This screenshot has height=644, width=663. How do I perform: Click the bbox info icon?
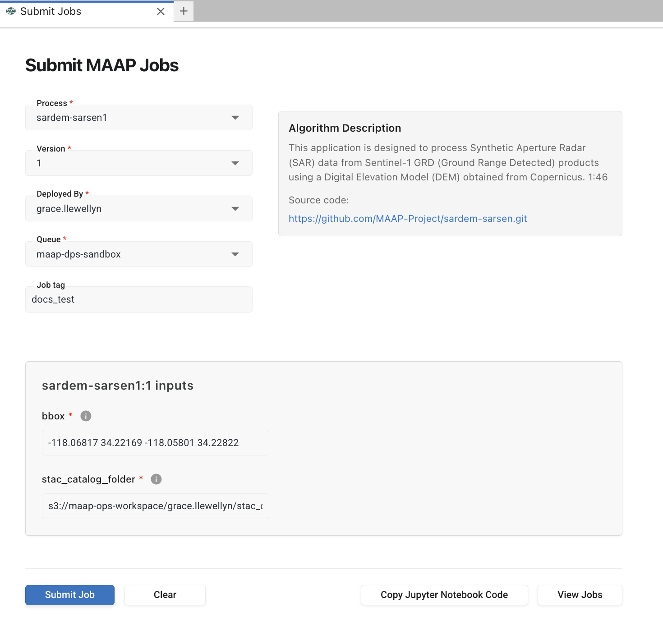point(86,416)
